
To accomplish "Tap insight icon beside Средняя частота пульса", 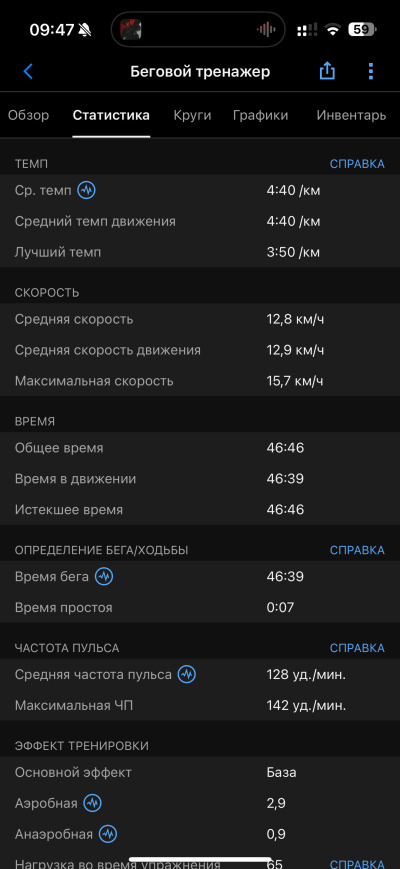I will 187,674.
